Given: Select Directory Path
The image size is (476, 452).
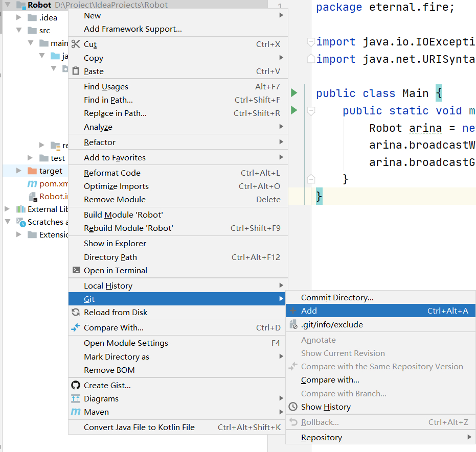Looking at the screenshot, I should [x=178, y=257].
